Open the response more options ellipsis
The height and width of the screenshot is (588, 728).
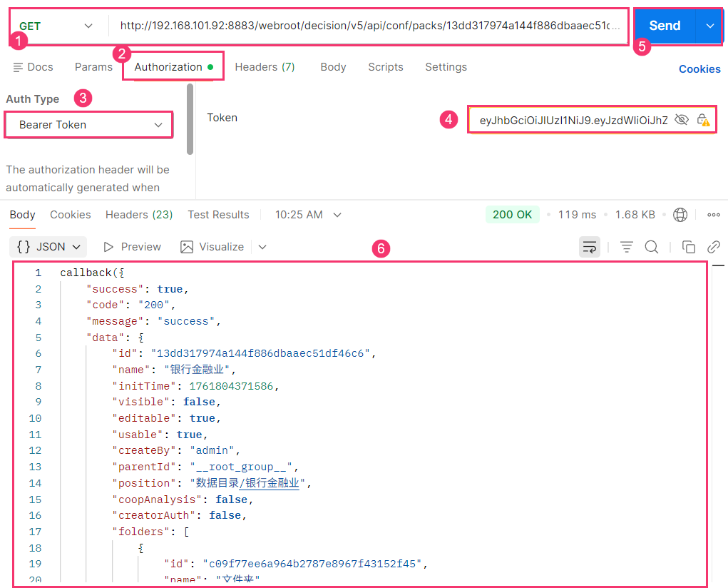tap(713, 215)
